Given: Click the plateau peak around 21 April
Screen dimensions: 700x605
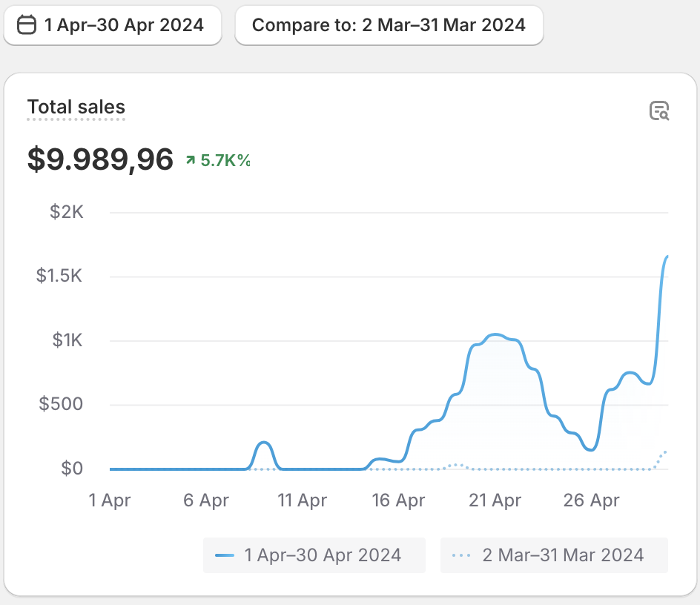Looking at the screenshot, I should (495, 335).
